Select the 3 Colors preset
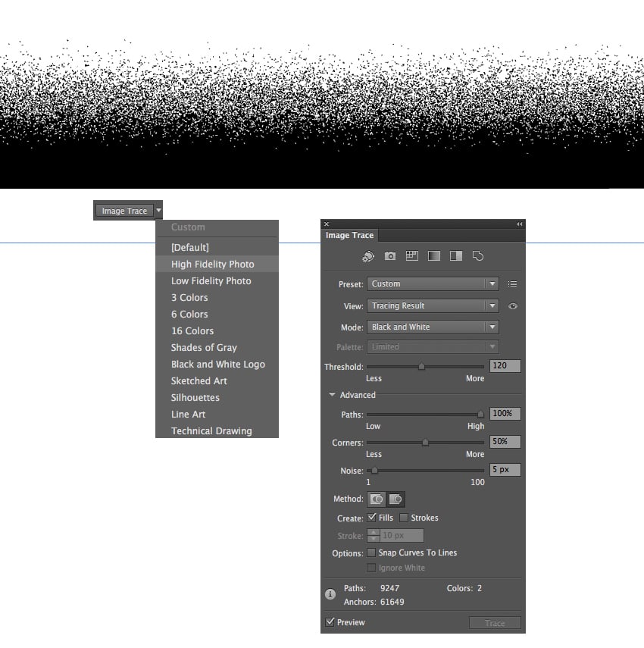The height and width of the screenshot is (648, 644). 217,298
